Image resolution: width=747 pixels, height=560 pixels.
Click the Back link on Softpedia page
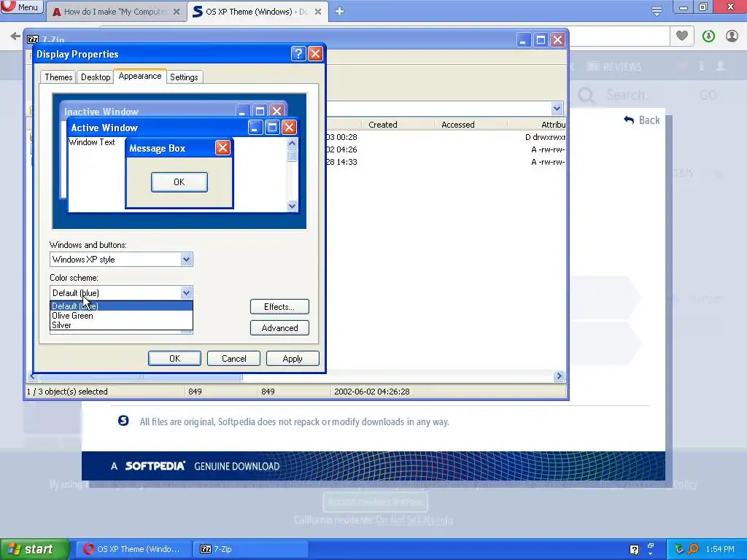click(642, 120)
